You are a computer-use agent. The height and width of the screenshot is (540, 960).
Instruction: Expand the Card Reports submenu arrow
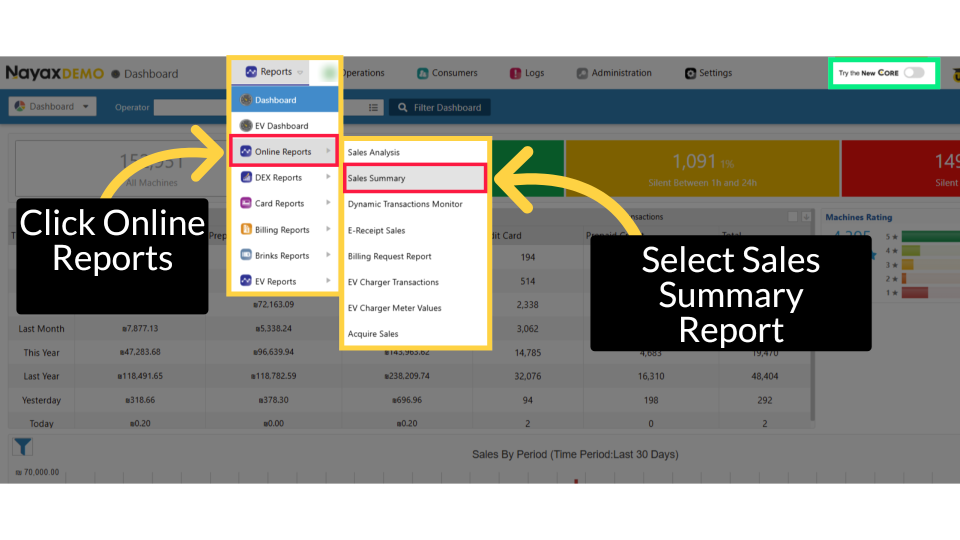pyautogui.click(x=328, y=203)
